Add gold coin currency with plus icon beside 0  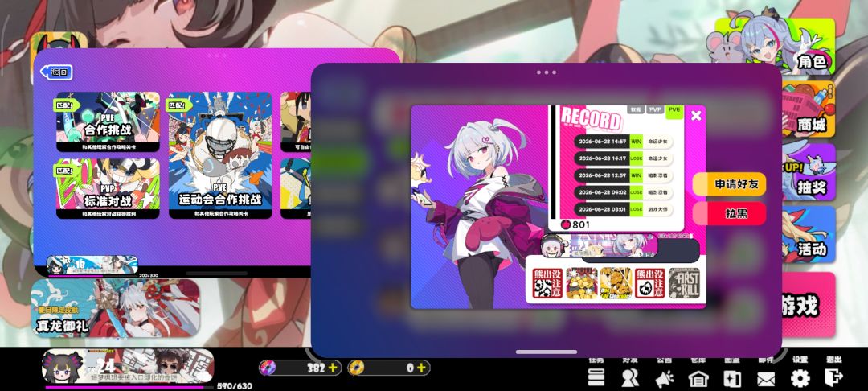click(421, 367)
